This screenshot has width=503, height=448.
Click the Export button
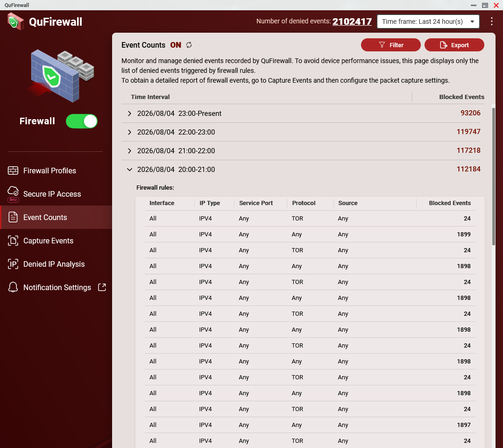coord(454,45)
